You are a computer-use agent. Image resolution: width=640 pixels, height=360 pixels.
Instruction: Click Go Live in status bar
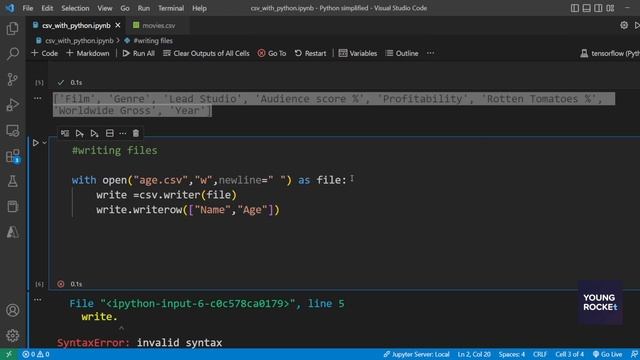pos(607,354)
